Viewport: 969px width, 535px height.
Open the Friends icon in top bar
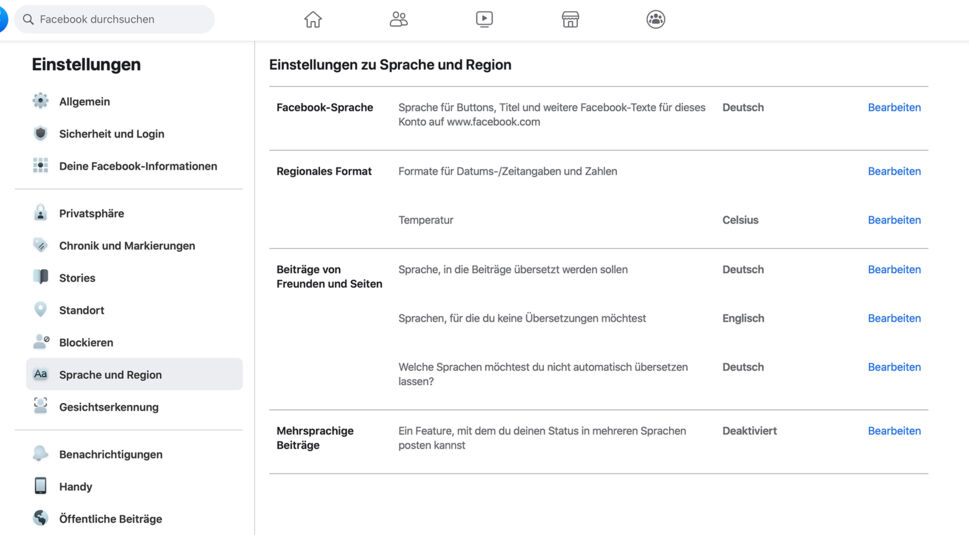399,20
